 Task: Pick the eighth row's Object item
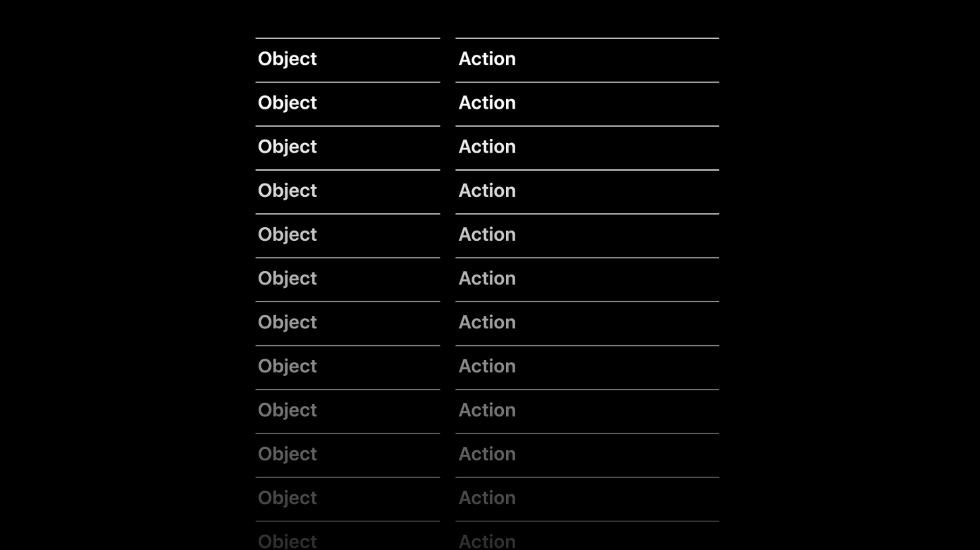coord(287,366)
